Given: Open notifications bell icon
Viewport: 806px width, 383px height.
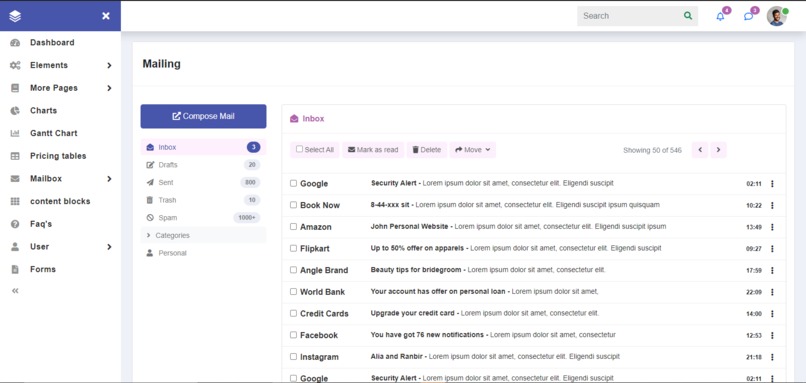Looking at the screenshot, I should 721,16.
